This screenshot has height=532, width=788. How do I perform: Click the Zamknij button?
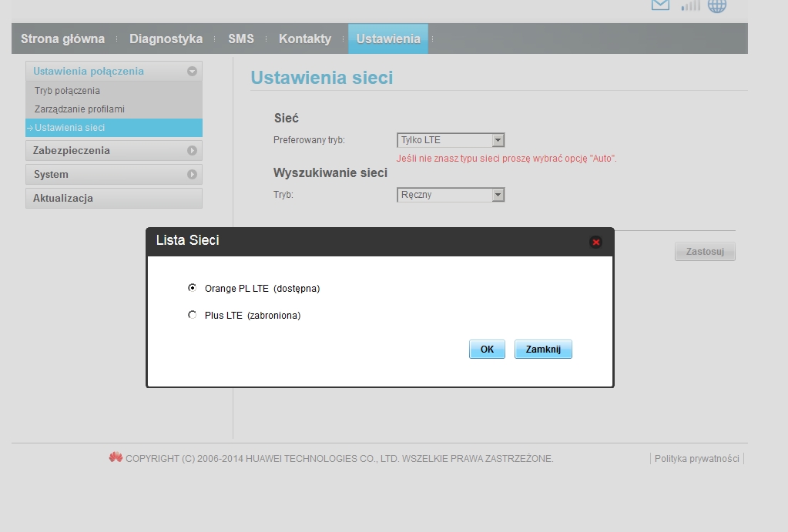(x=543, y=349)
